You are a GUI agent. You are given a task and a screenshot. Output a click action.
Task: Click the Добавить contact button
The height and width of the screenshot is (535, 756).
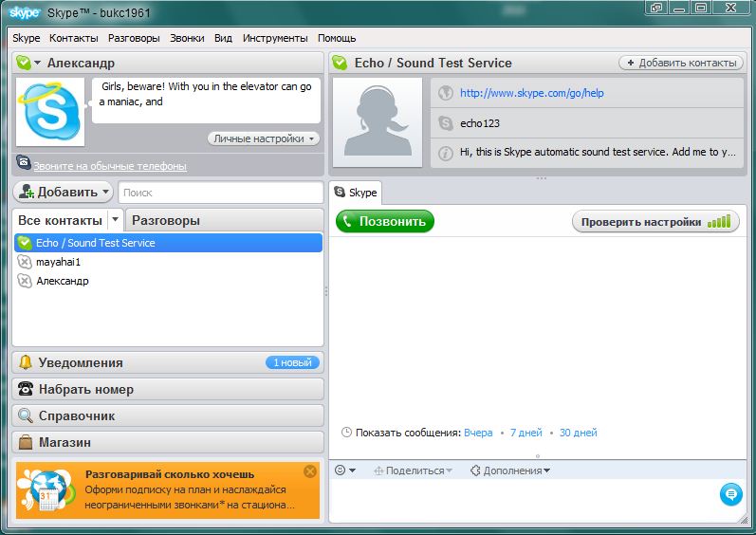(x=63, y=192)
